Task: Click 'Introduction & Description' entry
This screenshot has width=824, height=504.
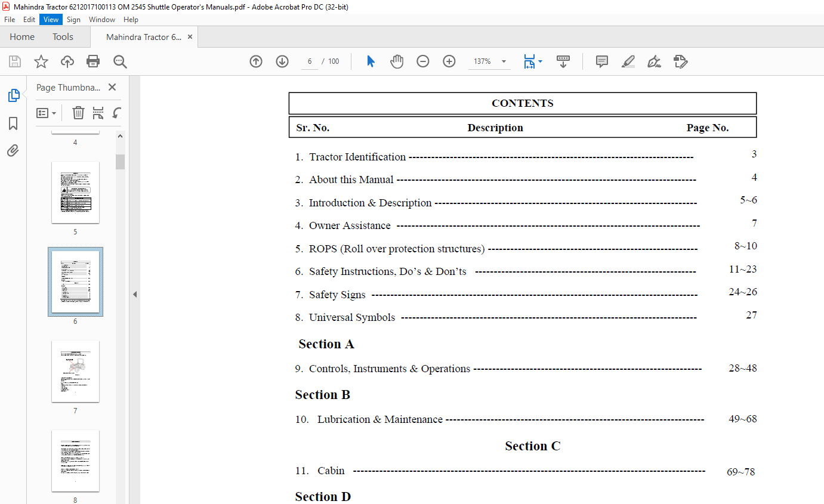Action: [x=370, y=203]
